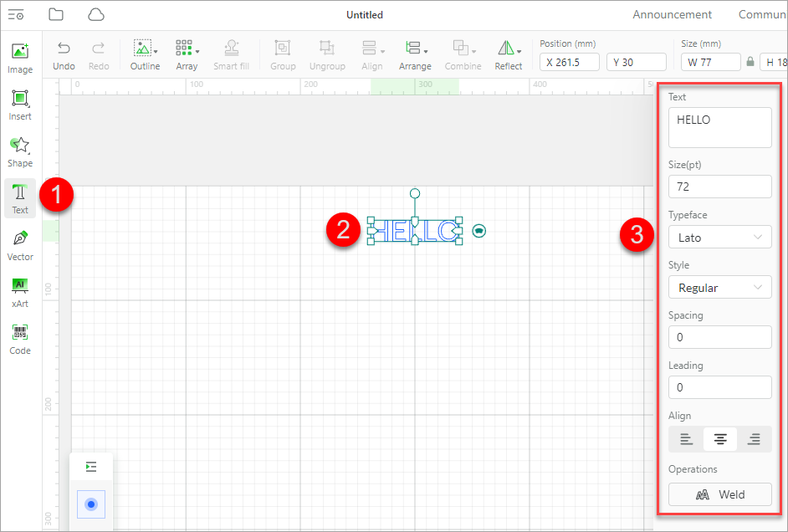
Task: Open the Code generator tool
Action: click(19, 339)
